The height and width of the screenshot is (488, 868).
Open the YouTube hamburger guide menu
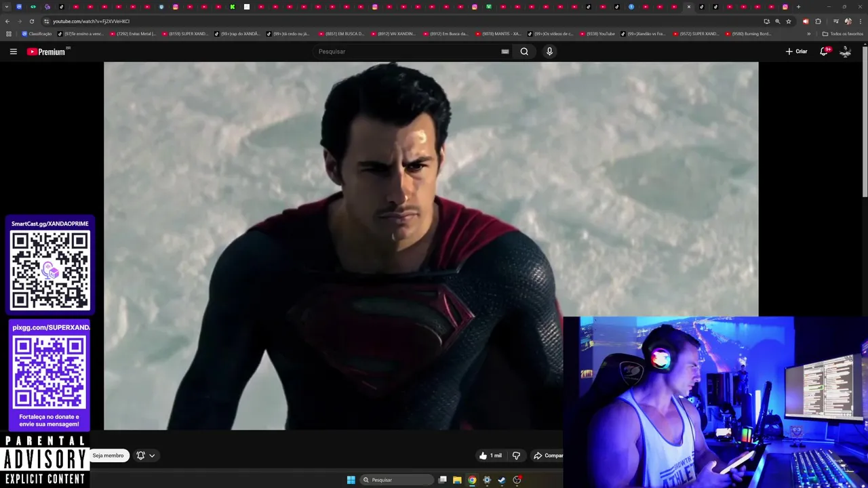click(13, 52)
